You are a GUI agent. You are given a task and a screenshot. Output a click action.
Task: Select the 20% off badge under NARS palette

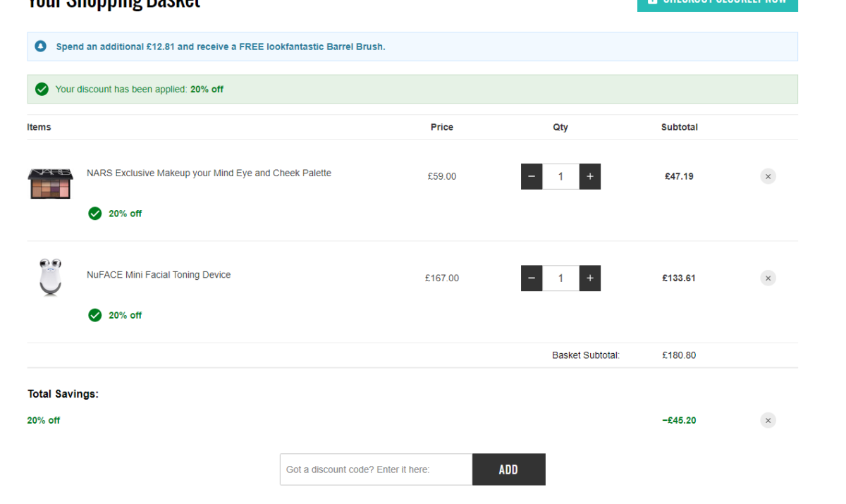tap(114, 213)
